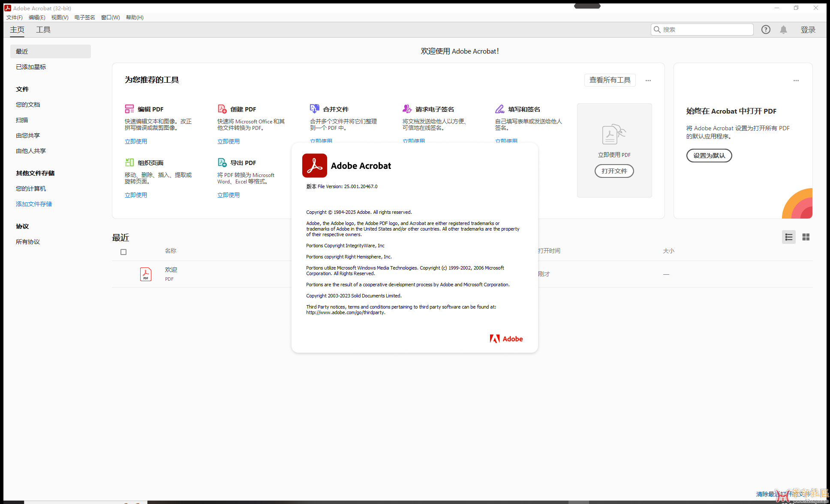
Task: Select 您的文档 in the sidebar
Action: tap(28, 105)
